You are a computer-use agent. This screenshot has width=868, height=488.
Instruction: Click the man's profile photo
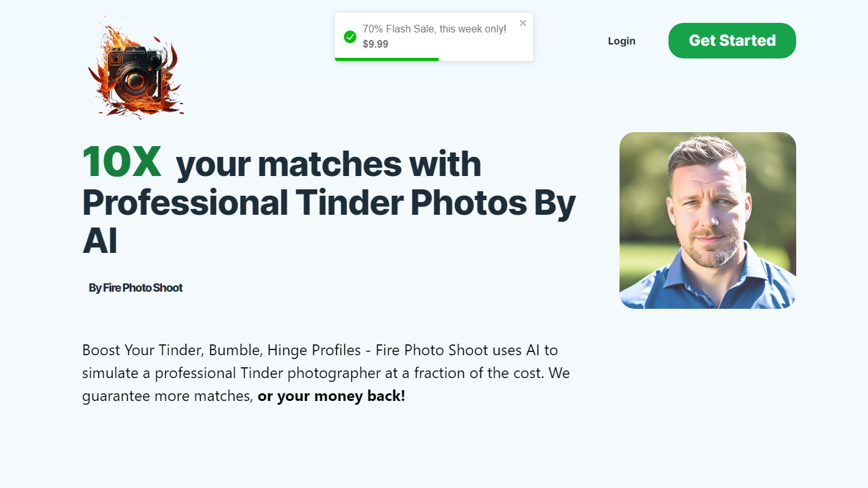[707, 220]
